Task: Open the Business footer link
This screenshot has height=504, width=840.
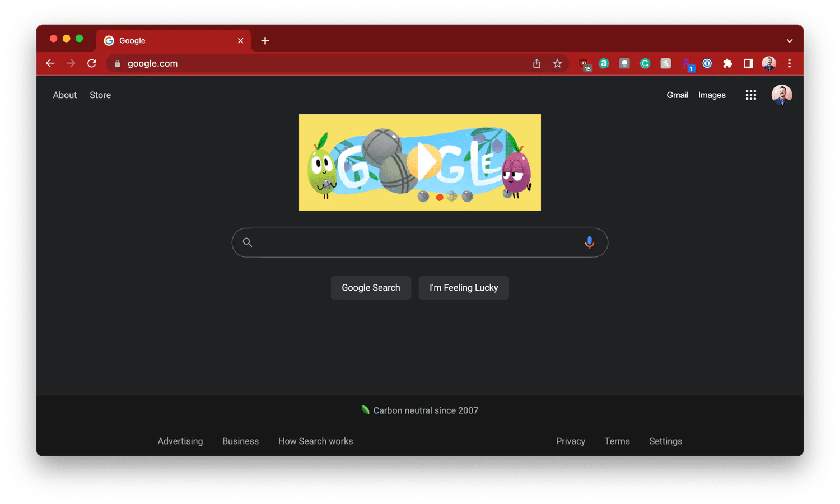Action: 241,441
